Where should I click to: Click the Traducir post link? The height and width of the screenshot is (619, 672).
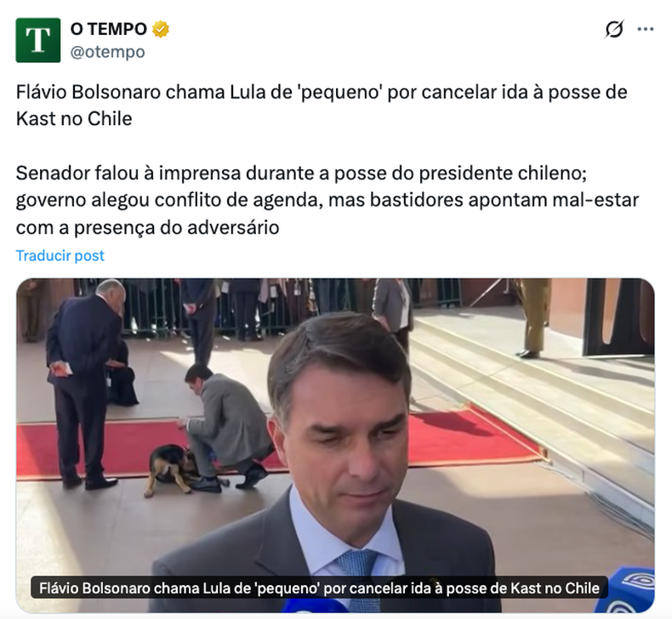click(60, 256)
